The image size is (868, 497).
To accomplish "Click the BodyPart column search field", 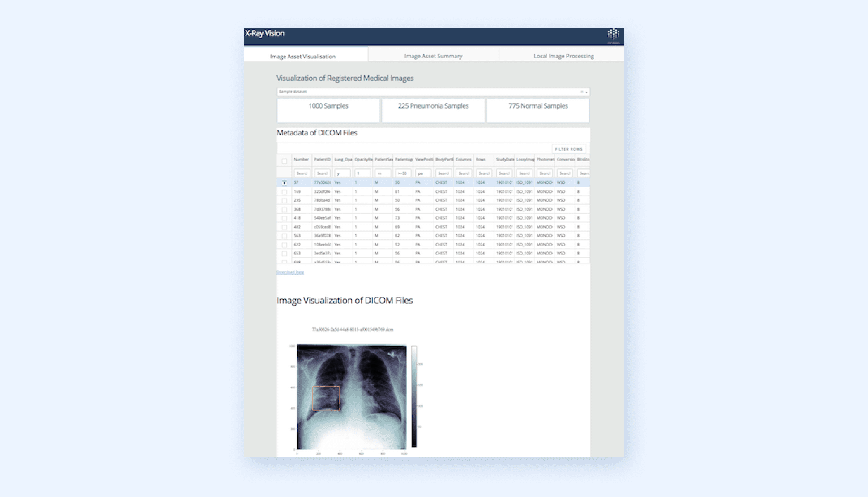I will (443, 173).
